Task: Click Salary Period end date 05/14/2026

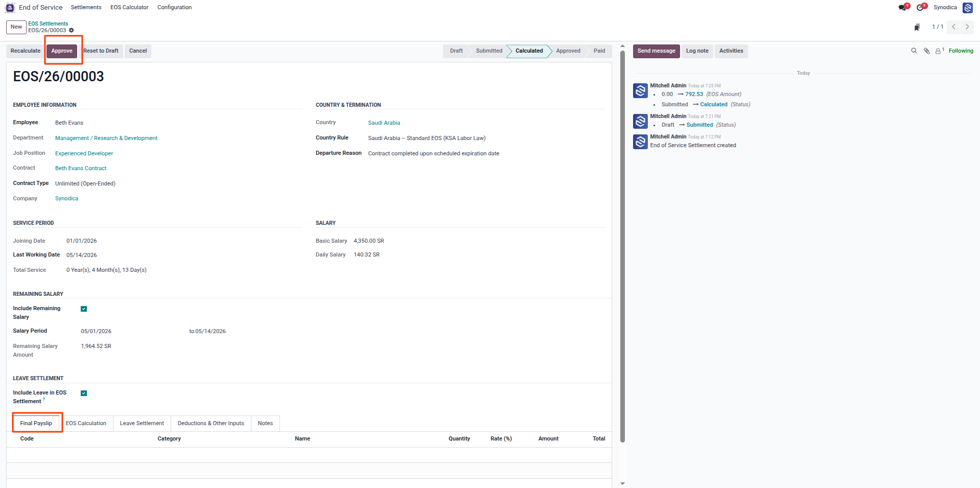Action: click(211, 331)
